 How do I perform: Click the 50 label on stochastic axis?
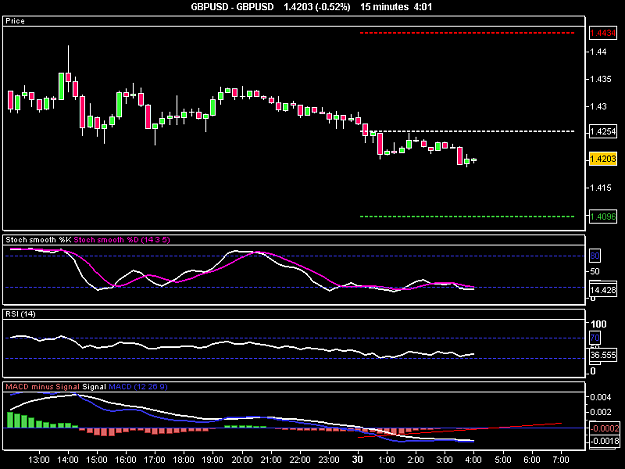coord(595,272)
